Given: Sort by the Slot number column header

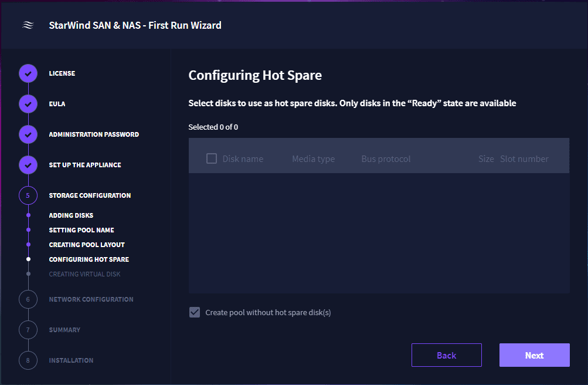Looking at the screenshot, I should 524,159.
